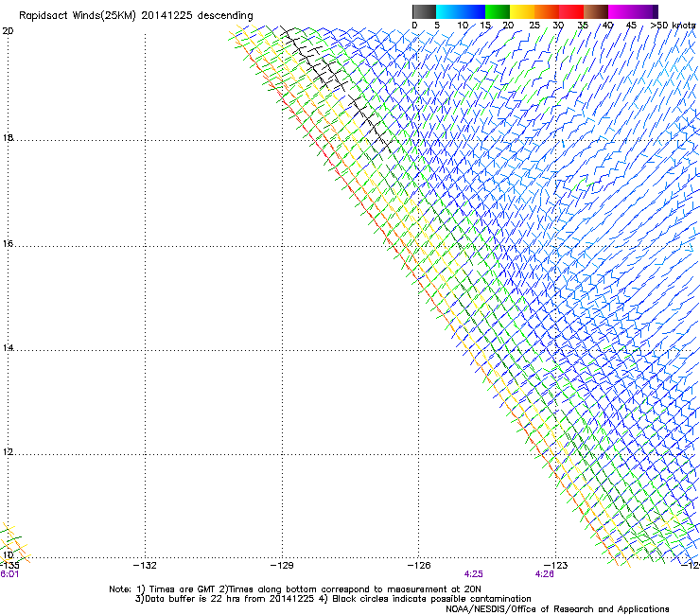Click the '30' value under the color legend

point(558,26)
